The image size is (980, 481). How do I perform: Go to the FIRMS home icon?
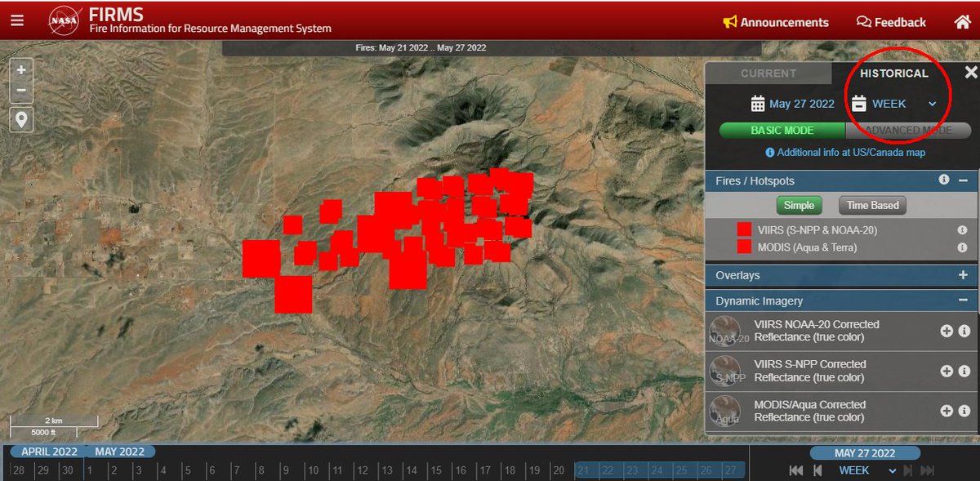962,22
